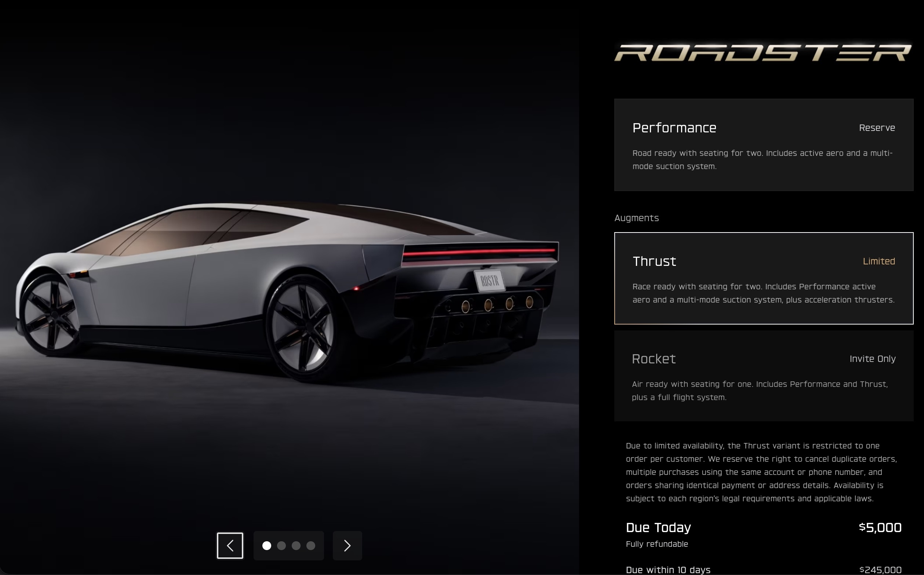Select the first carousel dot

click(x=267, y=546)
